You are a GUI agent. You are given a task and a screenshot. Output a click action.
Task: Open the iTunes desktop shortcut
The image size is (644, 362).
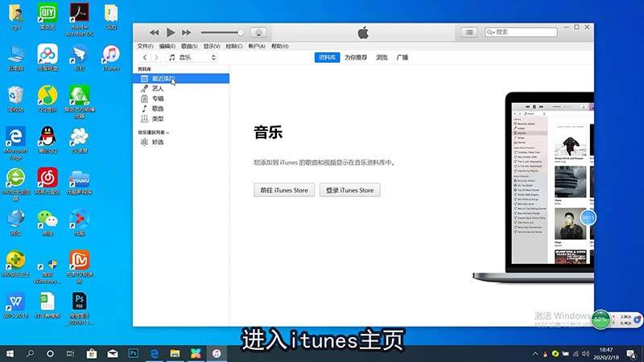[x=111, y=58]
